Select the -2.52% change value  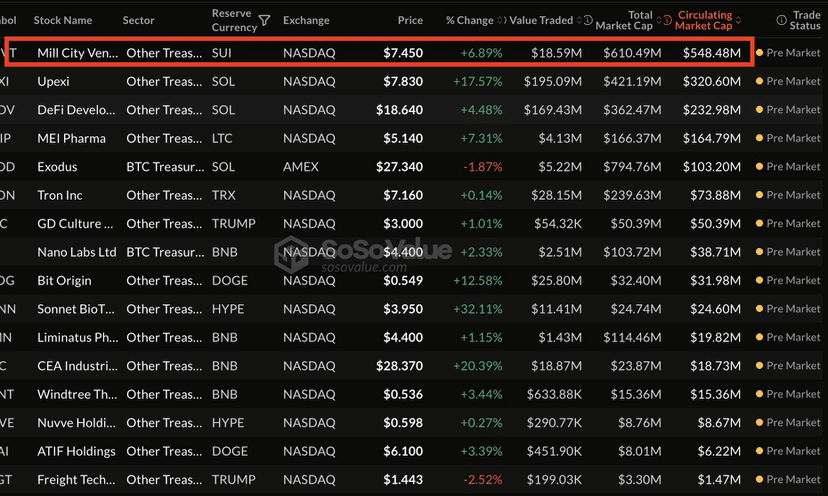pyautogui.click(x=483, y=480)
